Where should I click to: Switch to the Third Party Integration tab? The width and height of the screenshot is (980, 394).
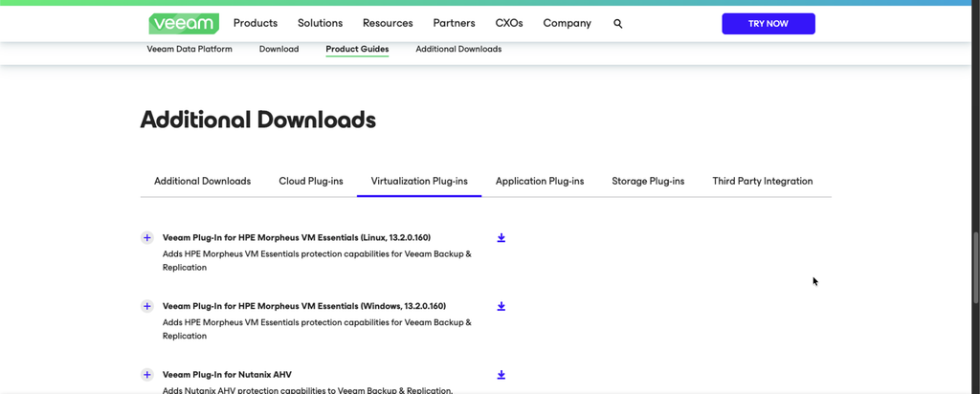763,182
